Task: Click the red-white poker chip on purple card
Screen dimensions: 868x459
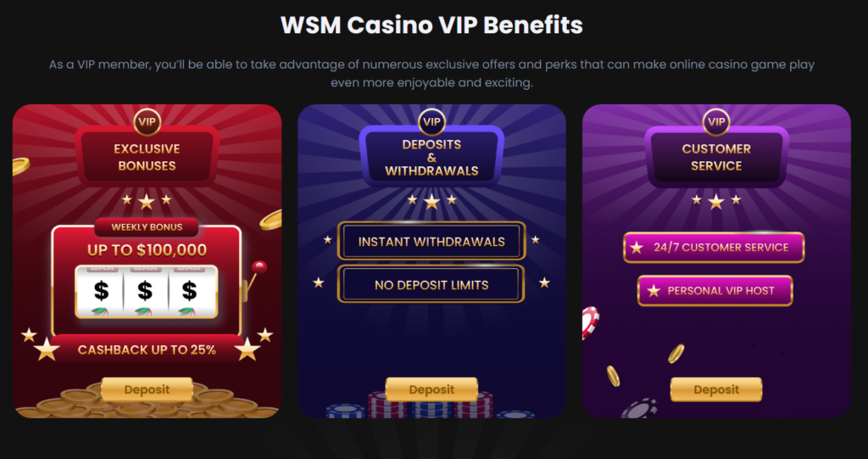Action: pyautogui.click(x=590, y=322)
